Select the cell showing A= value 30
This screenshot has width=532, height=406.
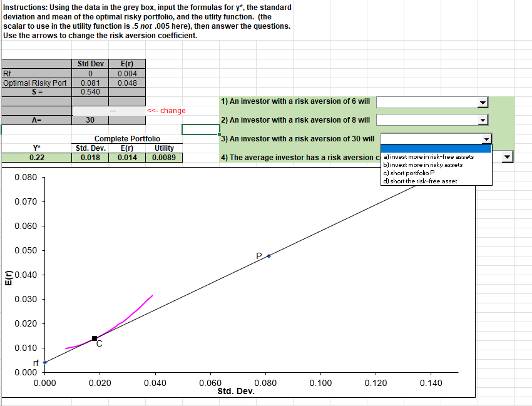click(x=90, y=119)
